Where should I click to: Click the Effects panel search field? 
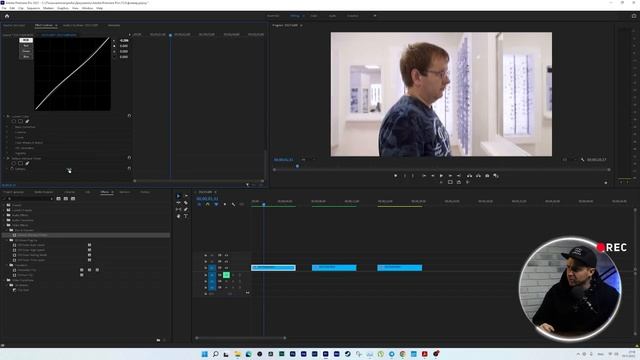point(29,199)
